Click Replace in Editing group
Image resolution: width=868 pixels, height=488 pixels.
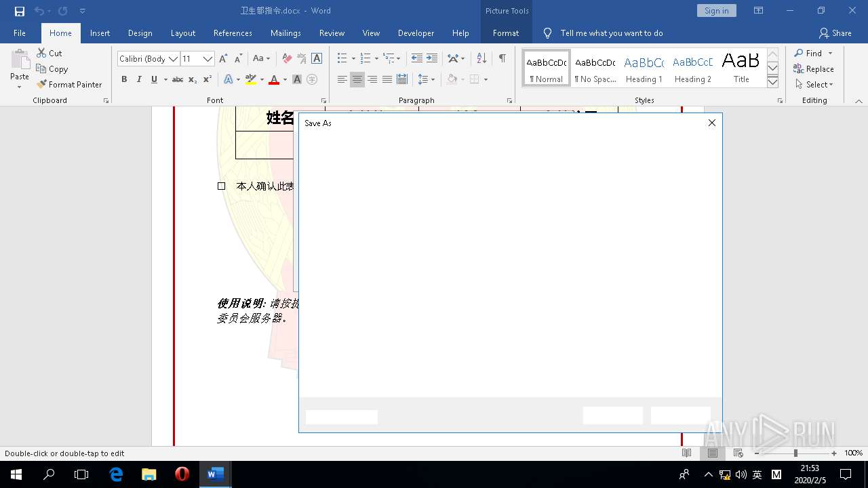pyautogui.click(x=813, y=68)
